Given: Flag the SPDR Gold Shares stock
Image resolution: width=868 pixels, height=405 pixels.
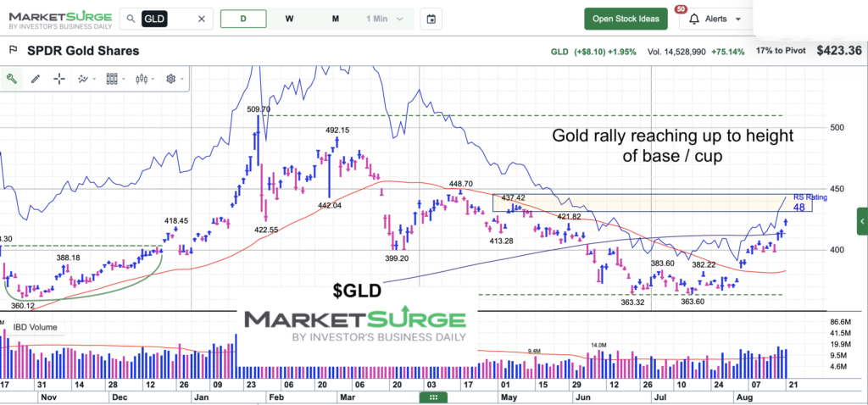Looking at the screenshot, I should [x=13, y=51].
